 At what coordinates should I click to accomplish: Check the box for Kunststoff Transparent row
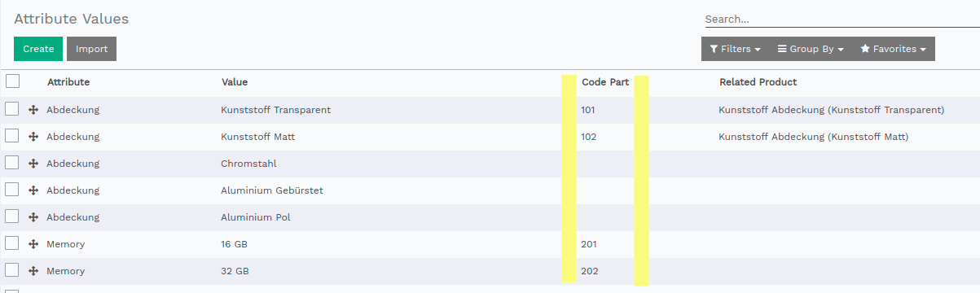[x=12, y=109]
